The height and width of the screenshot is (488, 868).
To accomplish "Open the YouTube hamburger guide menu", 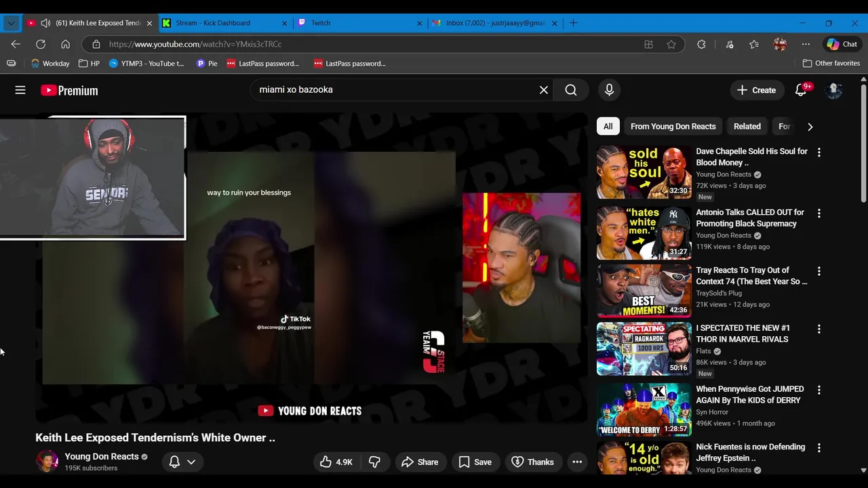I will [20, 90].
